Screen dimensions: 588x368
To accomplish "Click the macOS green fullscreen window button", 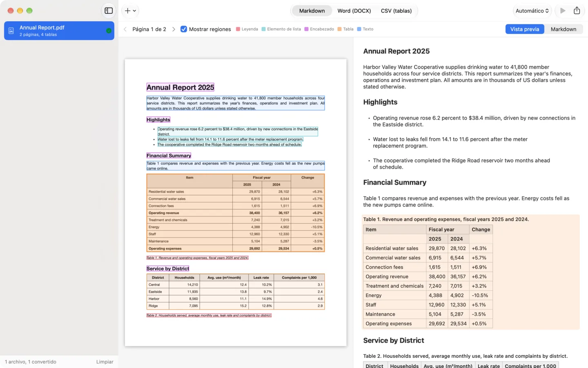I will pos(29,11).
